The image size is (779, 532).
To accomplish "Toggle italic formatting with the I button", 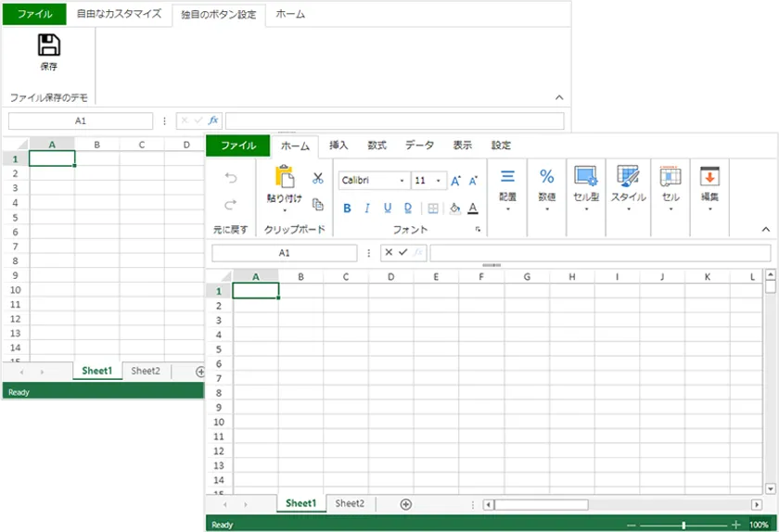I will pyautogui.click(x=367, y=209).
